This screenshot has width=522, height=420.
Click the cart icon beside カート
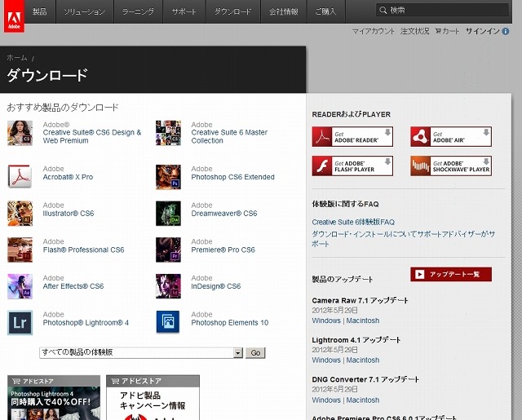pyautogui.click(x=439, y=31)
